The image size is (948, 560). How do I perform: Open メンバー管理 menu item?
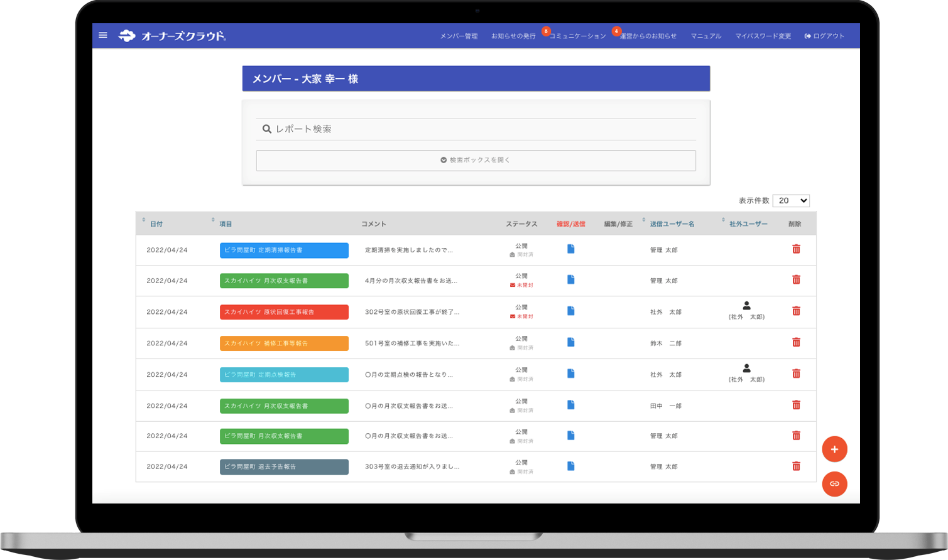pos(459,36)
